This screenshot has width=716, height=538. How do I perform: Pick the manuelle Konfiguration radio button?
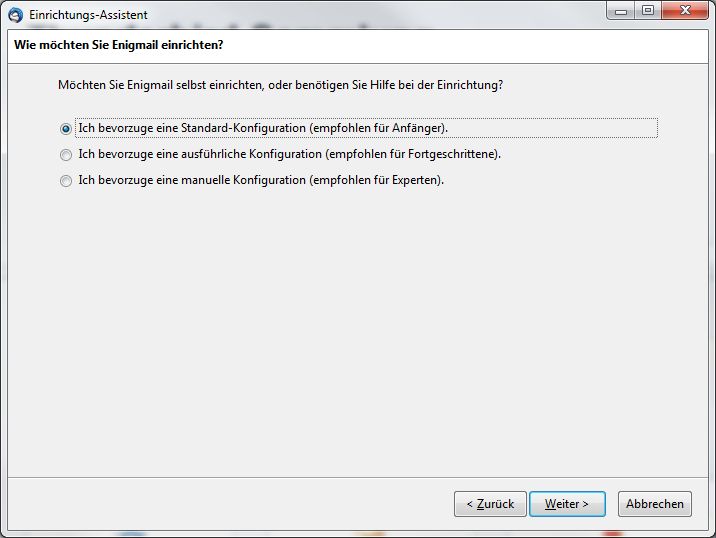click(66, 181)
